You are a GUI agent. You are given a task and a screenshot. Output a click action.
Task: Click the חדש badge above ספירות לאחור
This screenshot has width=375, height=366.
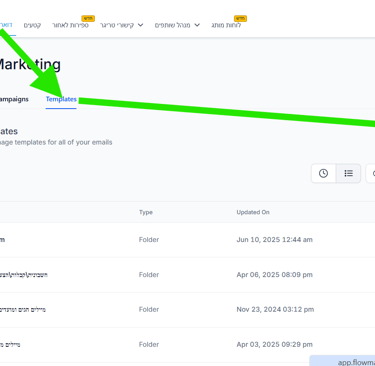88,18
